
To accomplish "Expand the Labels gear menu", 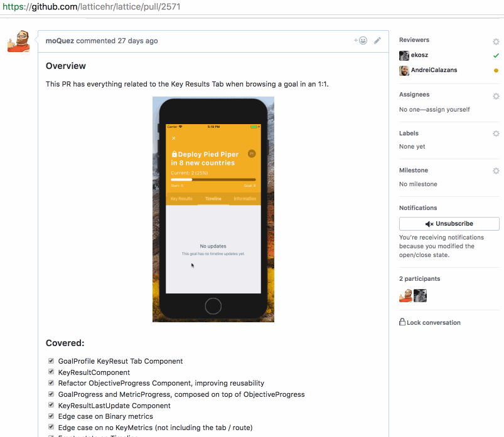I will coord(496,134).
